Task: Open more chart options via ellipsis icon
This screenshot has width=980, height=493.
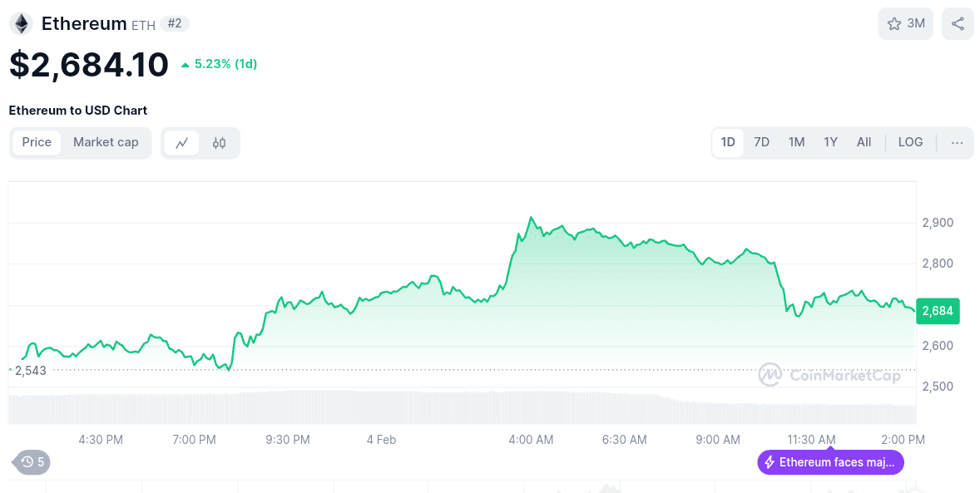Action: (x=956, y=142)
